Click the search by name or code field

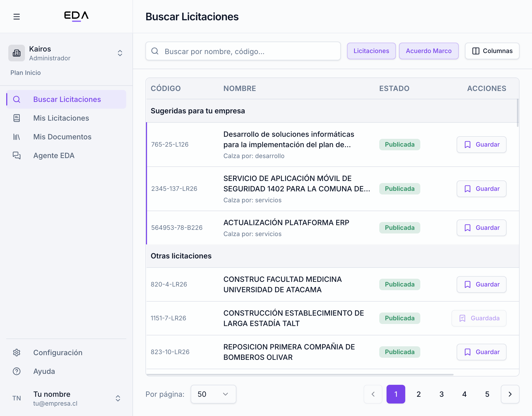(243, 51)
